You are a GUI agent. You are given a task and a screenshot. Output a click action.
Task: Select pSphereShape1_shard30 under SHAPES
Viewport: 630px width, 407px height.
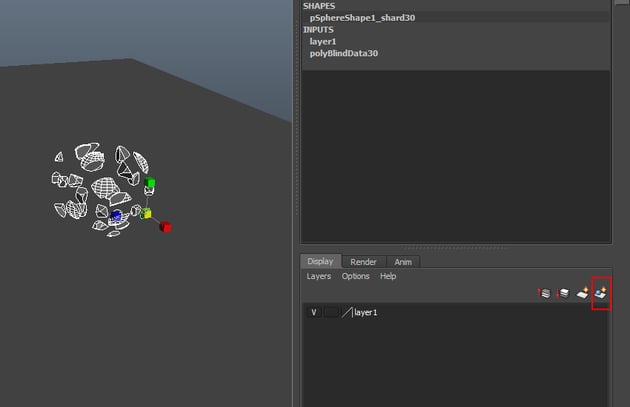click(362, 18)
